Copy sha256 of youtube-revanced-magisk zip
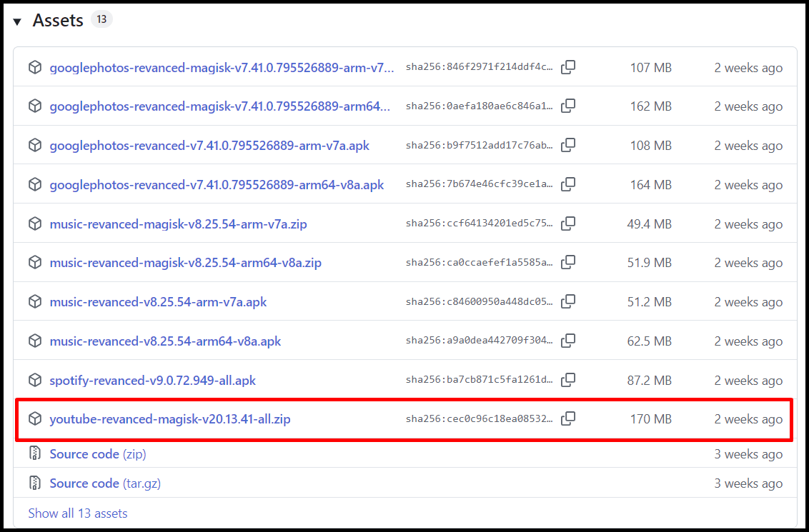Image resolution: width=809 pixels, height=532 pixels. (568, 418)
